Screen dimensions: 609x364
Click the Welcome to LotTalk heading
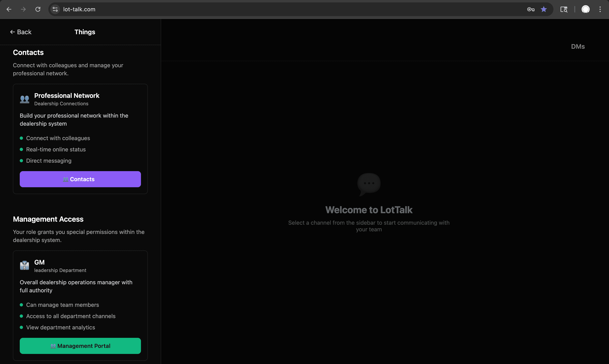point(369,210)
